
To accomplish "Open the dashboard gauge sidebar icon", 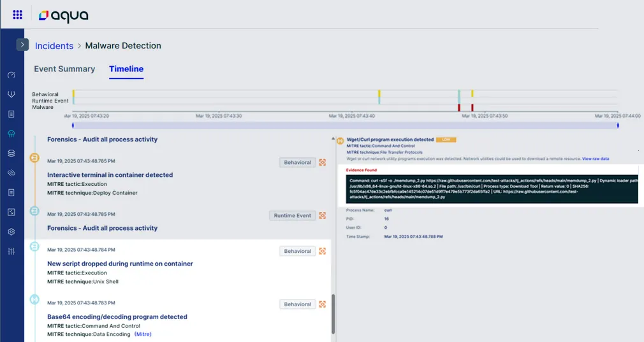I will (x=11, y=75).
